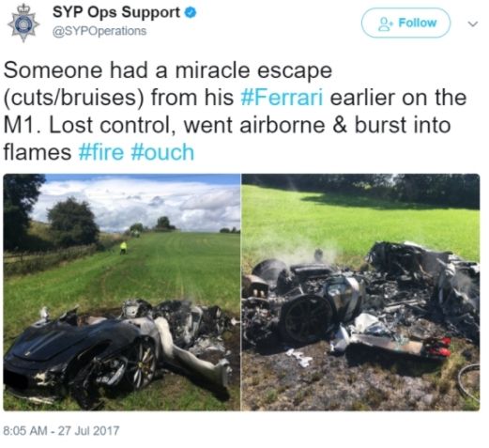
Task: Click the car's front wheel in left photo
Action: 141,362
